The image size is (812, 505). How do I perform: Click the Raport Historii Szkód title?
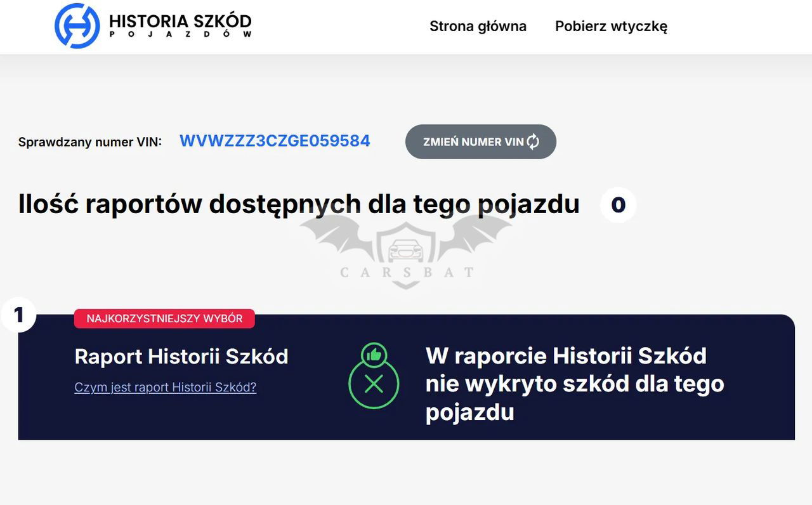181,357
